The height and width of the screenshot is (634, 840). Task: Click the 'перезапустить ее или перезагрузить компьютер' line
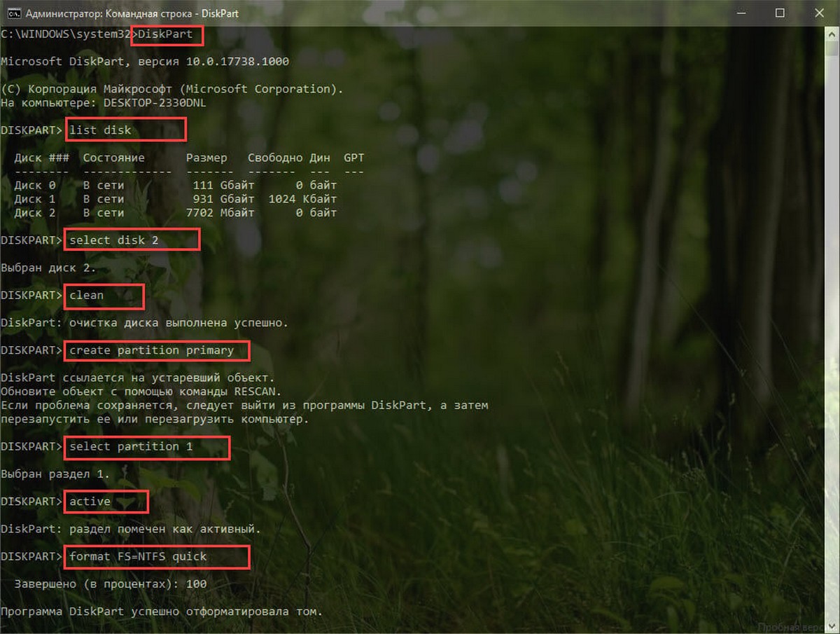coord(155,419)
